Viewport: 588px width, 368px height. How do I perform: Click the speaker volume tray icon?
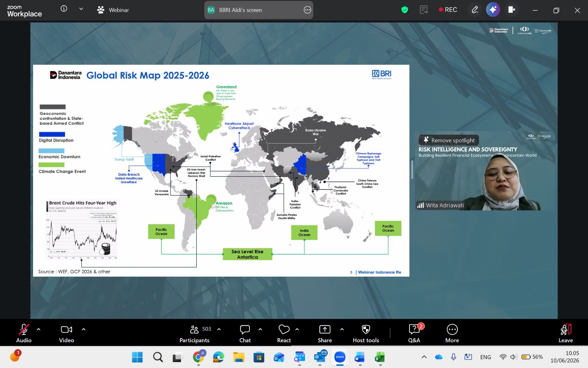tap(513, 357)
